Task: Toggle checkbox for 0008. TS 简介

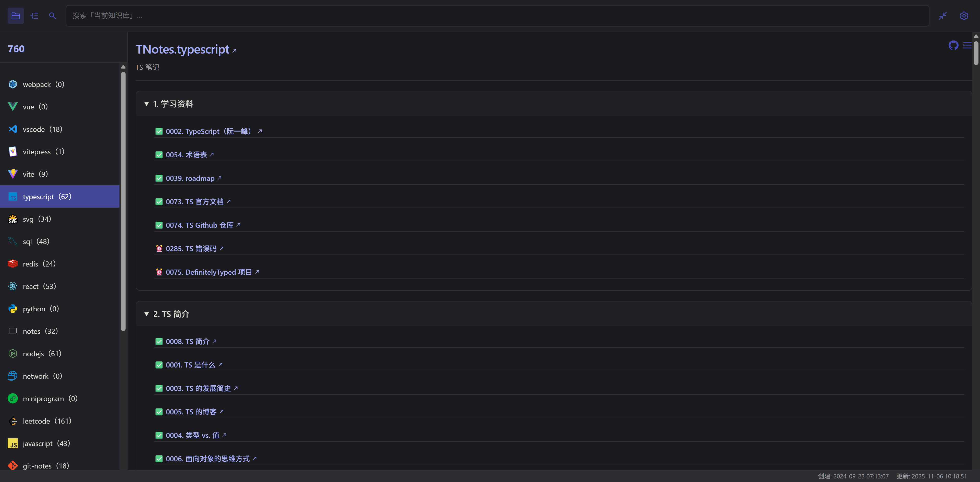Action: pyautogui.click(x=159, y=341)
